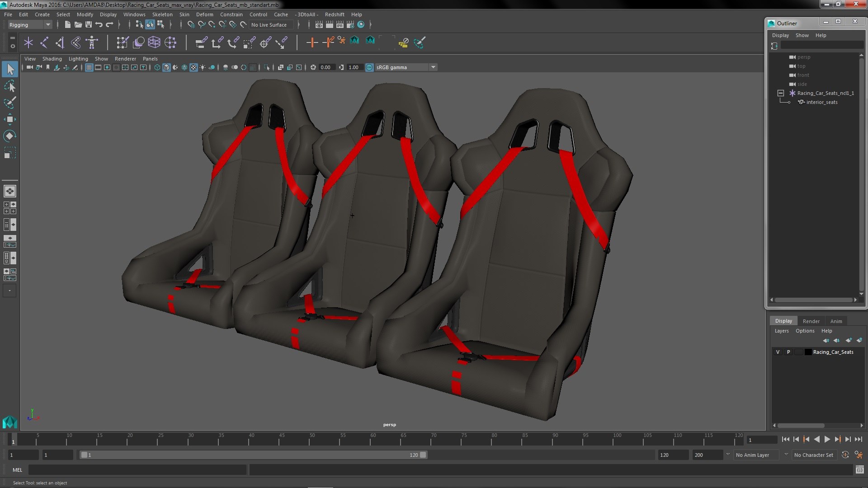Toggle P playback of Racing_Car_Seats layer
The image size is (868, 488).
point(788,352)
